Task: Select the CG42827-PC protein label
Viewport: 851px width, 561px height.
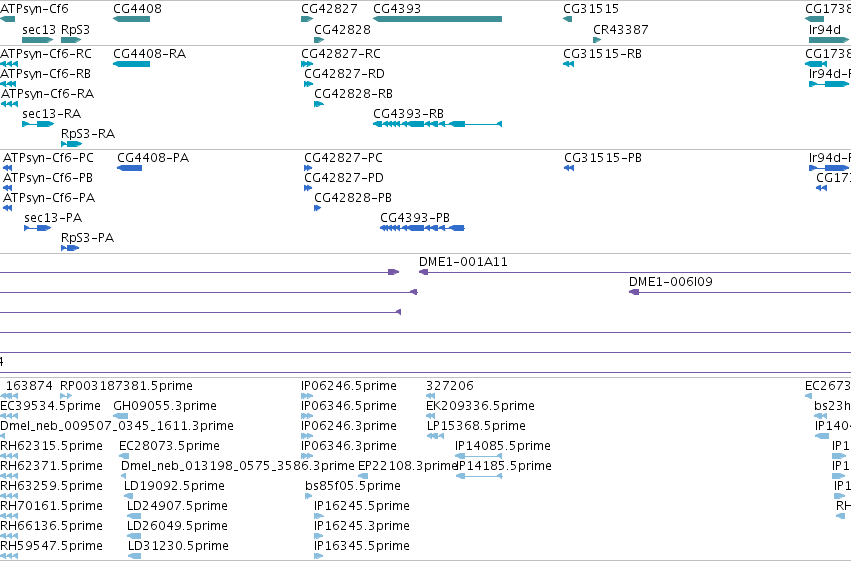Action: 343,158
